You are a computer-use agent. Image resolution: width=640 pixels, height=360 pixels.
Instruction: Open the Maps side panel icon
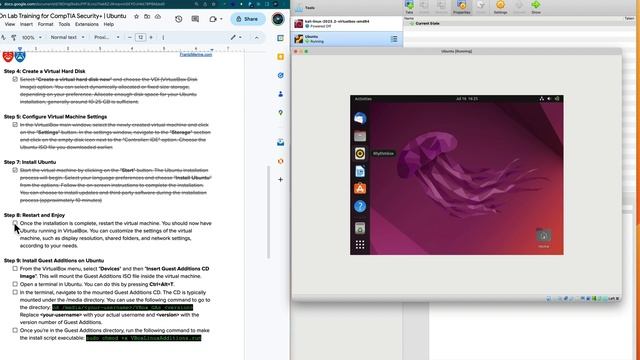[x=280, y=113]
